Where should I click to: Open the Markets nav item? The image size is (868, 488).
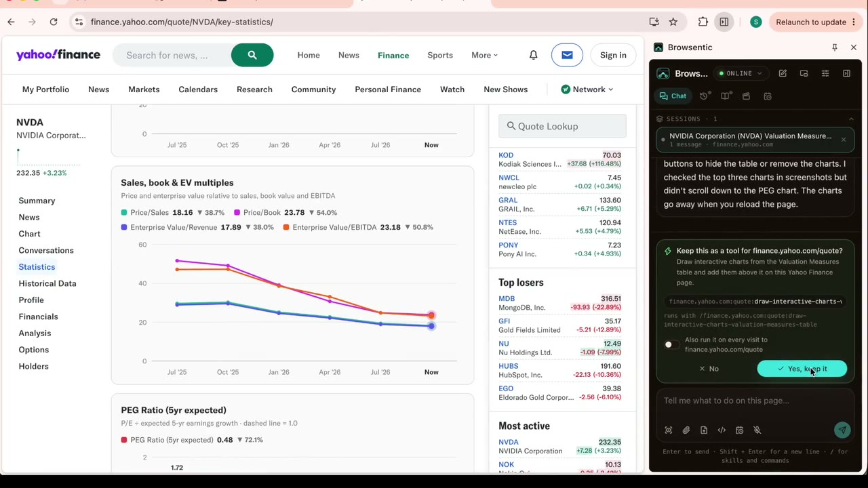[x=144, y=89]
